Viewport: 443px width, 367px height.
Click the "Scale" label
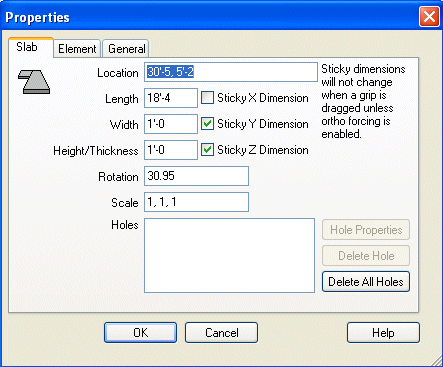point(125,203)
